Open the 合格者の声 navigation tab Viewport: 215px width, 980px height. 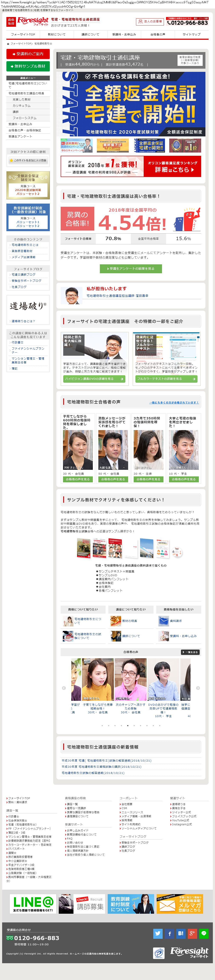pyautogui.click(x=158, y=34)
